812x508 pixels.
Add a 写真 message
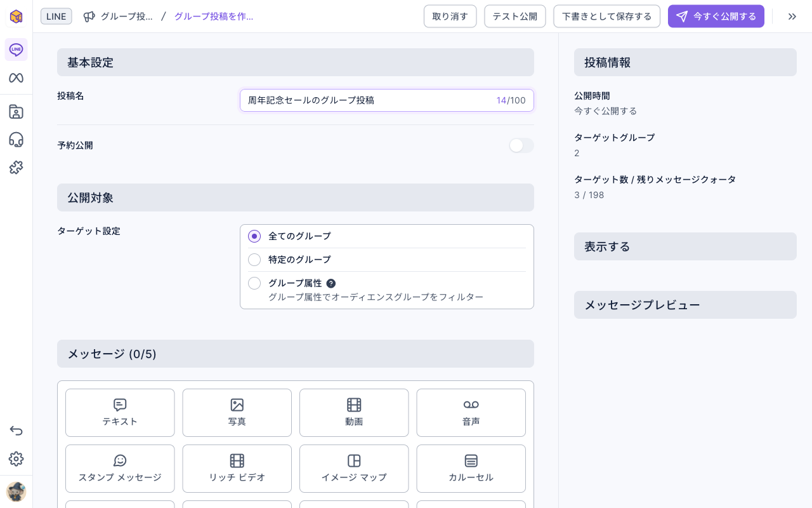tap(237, 413)
